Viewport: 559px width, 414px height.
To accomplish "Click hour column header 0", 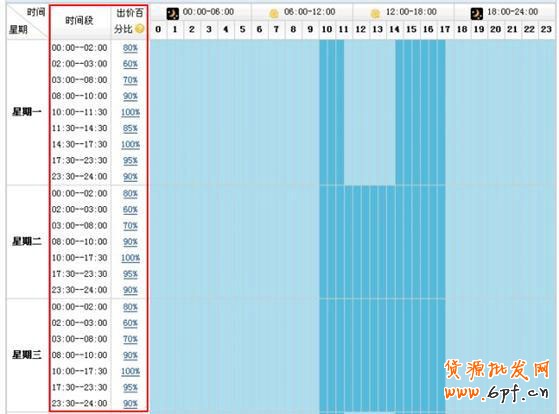I will [158, 29].
